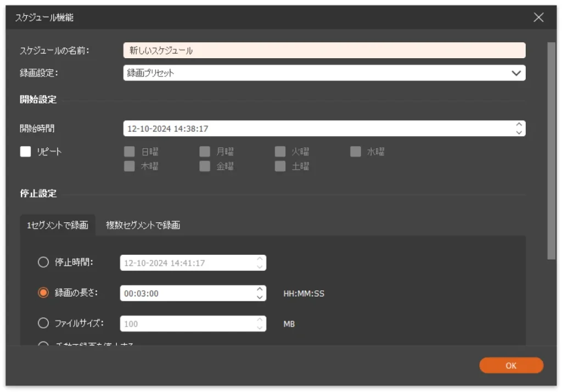Click the 録画の長さ duration field
Screen dimensions: 562x392
pyautogui.click(x=187, y=293)
